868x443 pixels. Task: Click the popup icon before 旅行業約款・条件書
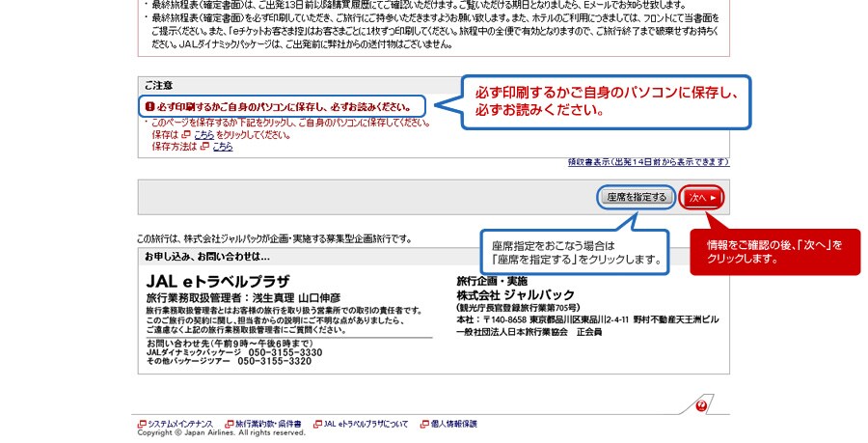click(x=230, y=424)
